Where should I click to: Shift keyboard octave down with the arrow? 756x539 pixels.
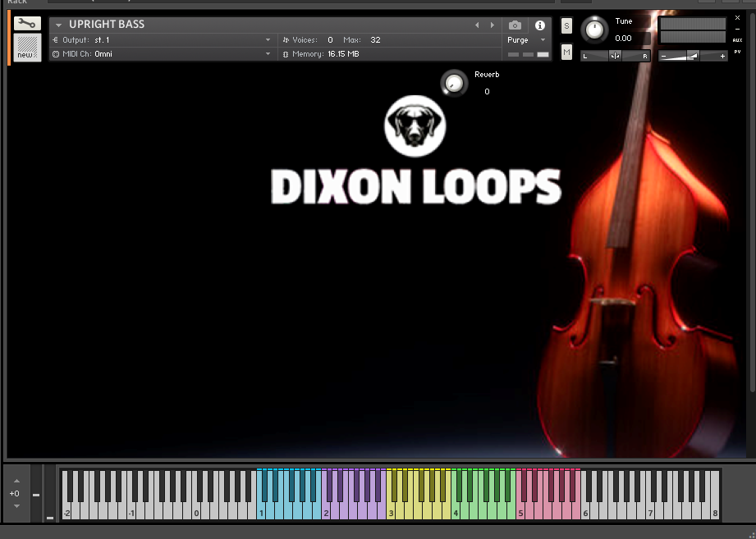(16, 506)
